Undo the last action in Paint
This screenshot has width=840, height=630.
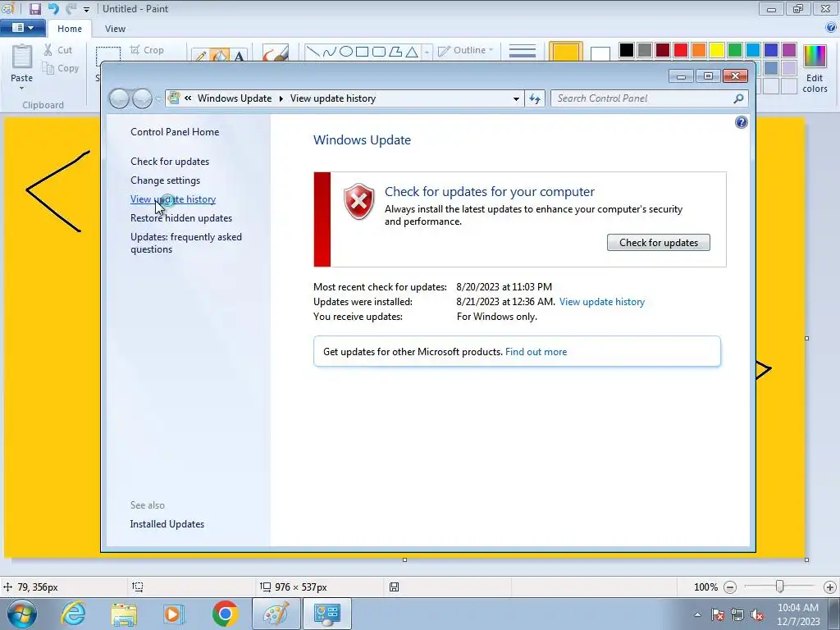tap(53, 8)
